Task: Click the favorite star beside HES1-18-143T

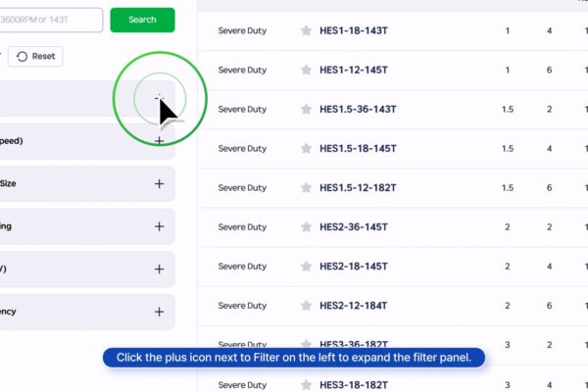Action: point(306,30)
